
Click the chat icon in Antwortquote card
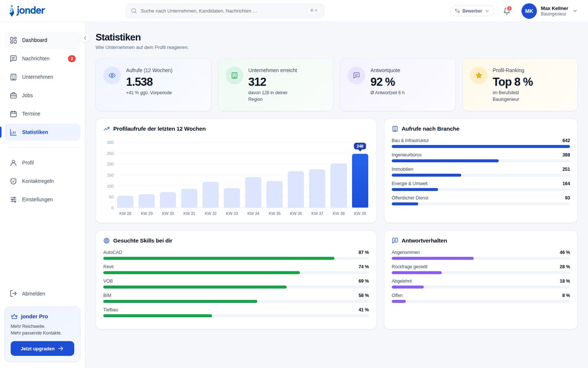point(356,76)
